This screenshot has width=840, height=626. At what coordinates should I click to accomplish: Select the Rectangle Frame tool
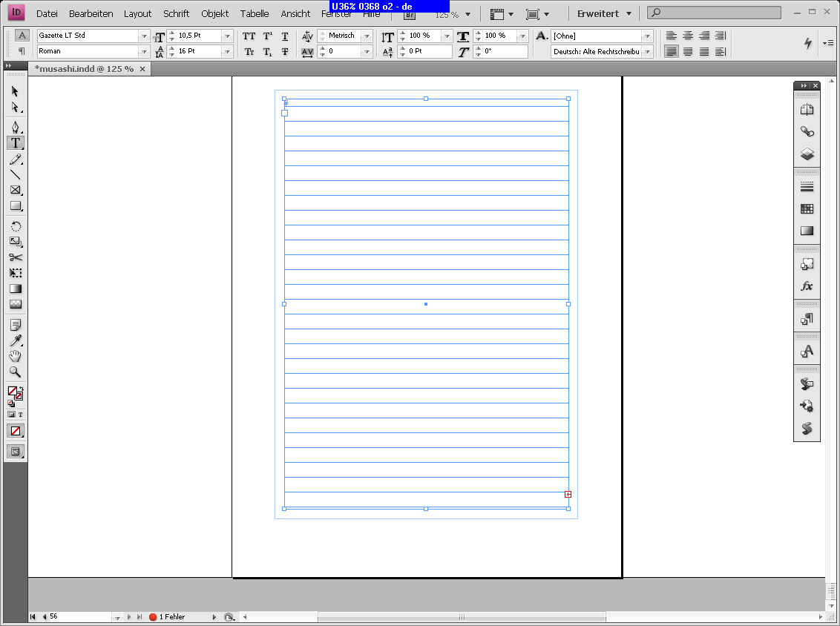[15, 190]
